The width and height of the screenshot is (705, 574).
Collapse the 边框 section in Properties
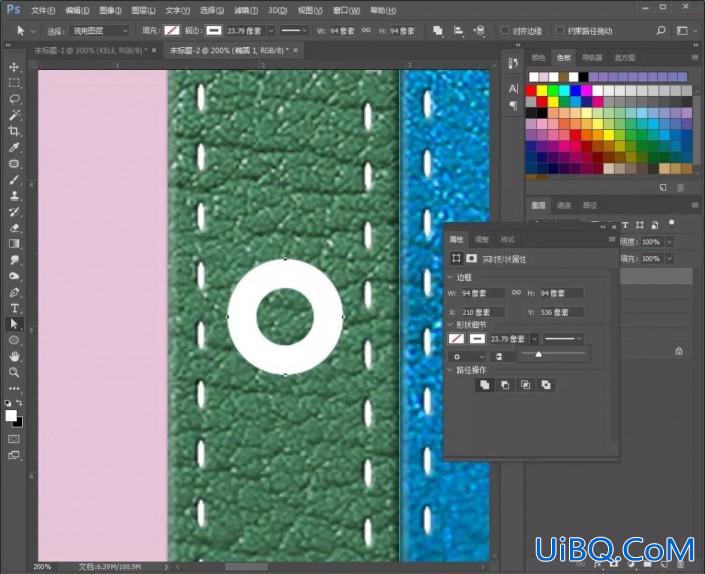pos(451,277)
